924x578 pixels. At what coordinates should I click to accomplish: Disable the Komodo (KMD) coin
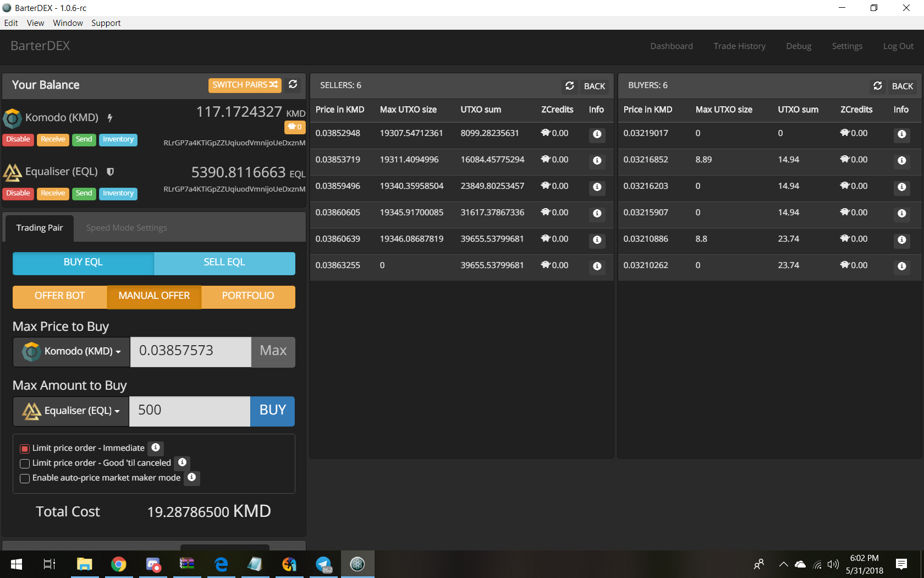18,140
